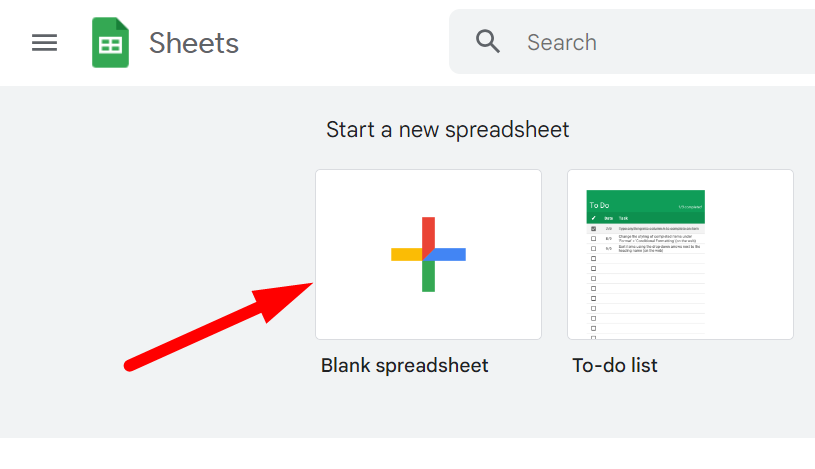Click the completed count text in To Do header
Image resolution: width=815 pixels, height=469 pixels.
pyautogui.click(x=688, y=207)
